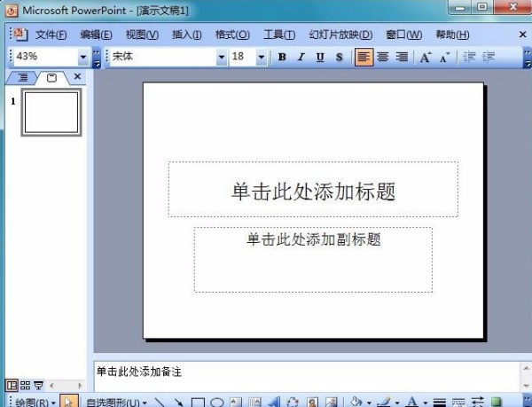Open the 窗口(W) menu

point(403,35)
